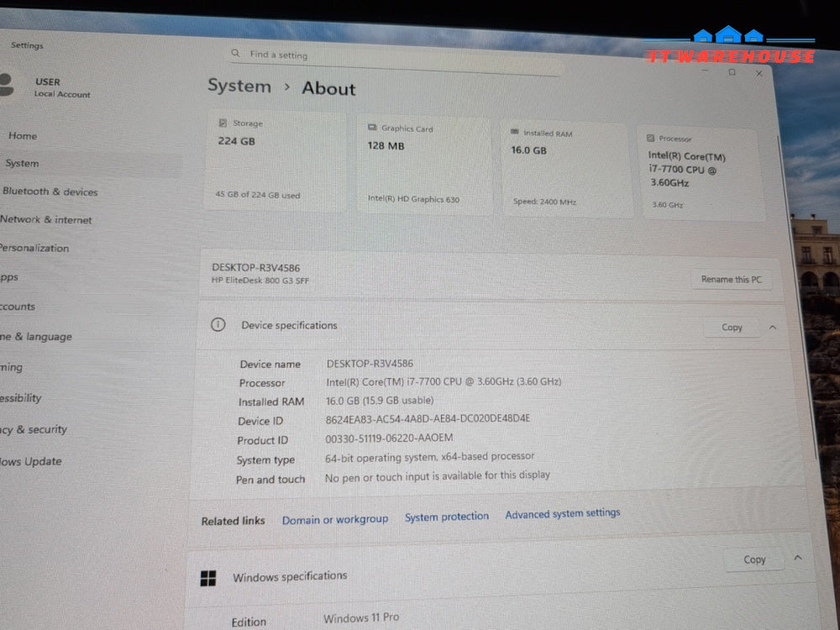Screen dimensions: 840x630
Task: Click the Windows 11 Pro edition text
Action: tap(361, 618)
